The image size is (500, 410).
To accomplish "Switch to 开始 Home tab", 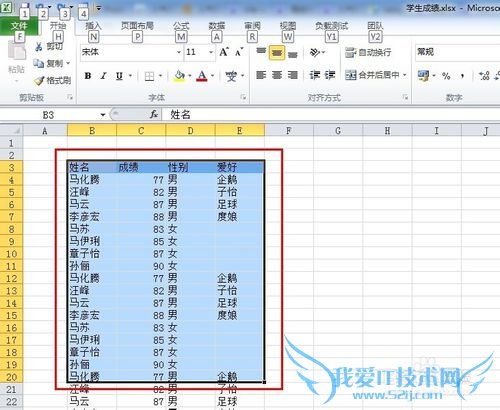I will click(x=58, y=26).
